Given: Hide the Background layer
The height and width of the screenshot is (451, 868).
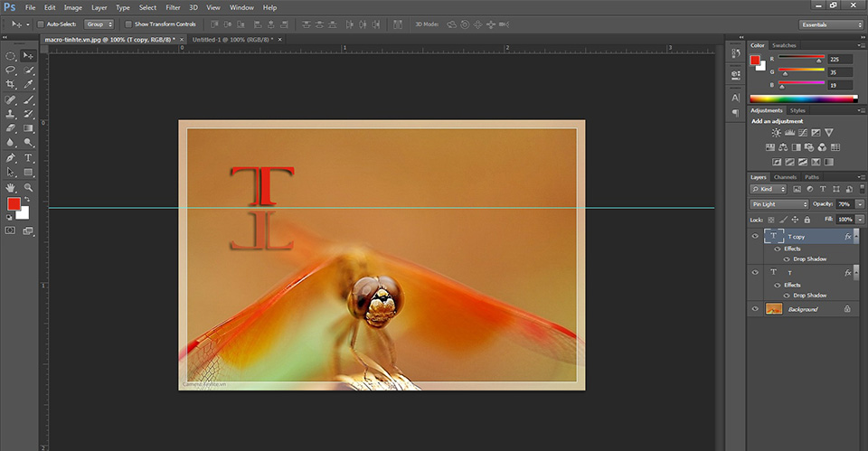Looking at the screenshot, I should pos(755,309).
